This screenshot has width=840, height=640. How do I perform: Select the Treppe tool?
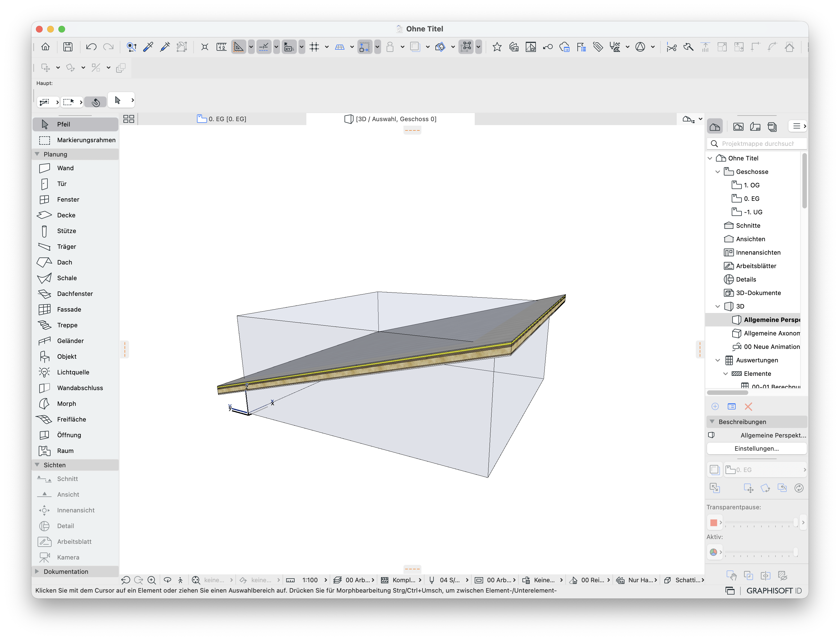click(75, 325)
